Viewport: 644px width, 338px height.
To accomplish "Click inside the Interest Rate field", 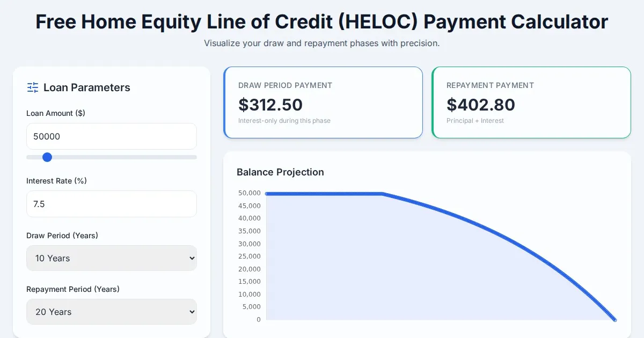I will [112, 204].
